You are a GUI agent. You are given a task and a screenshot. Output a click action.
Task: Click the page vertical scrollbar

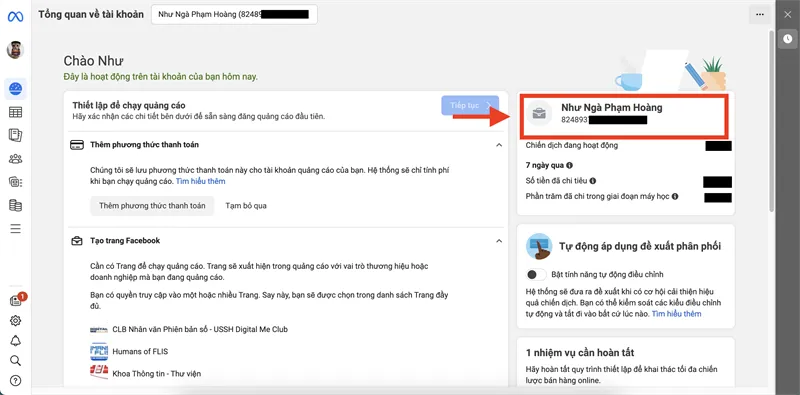click(x=771, y=120)
